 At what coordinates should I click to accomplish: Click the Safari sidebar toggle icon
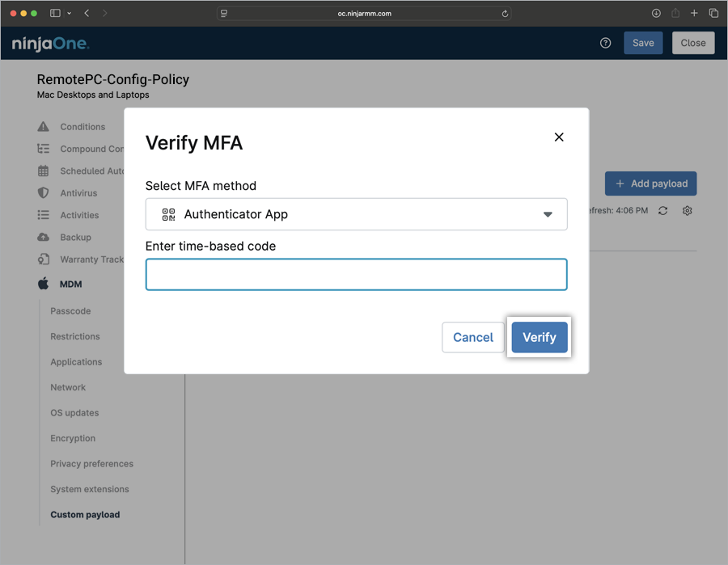coord(56,14)
